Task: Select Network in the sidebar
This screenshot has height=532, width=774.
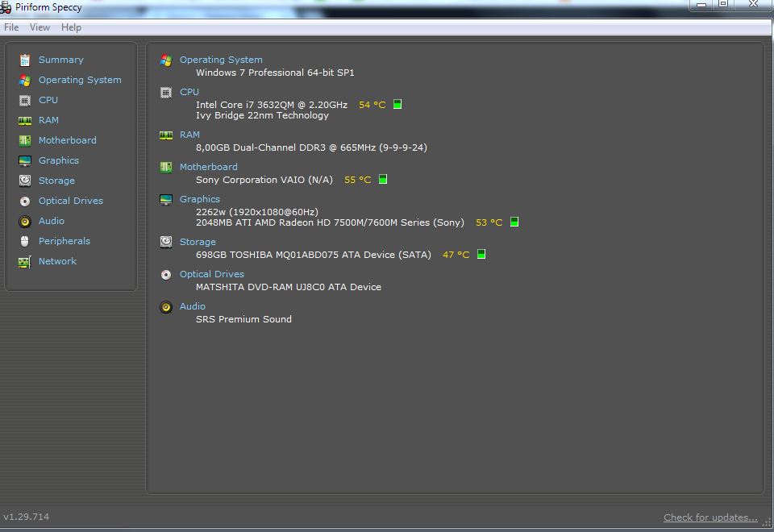Action: (x=58, y=261)
